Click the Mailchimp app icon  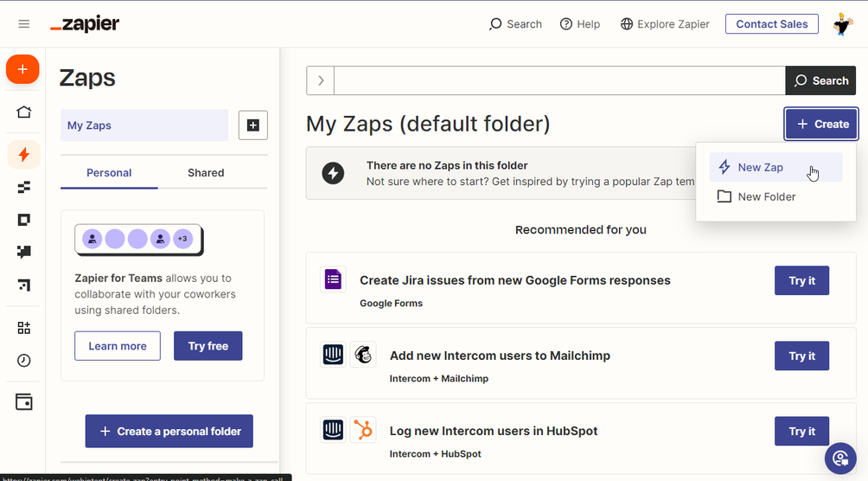coord(363,355)
